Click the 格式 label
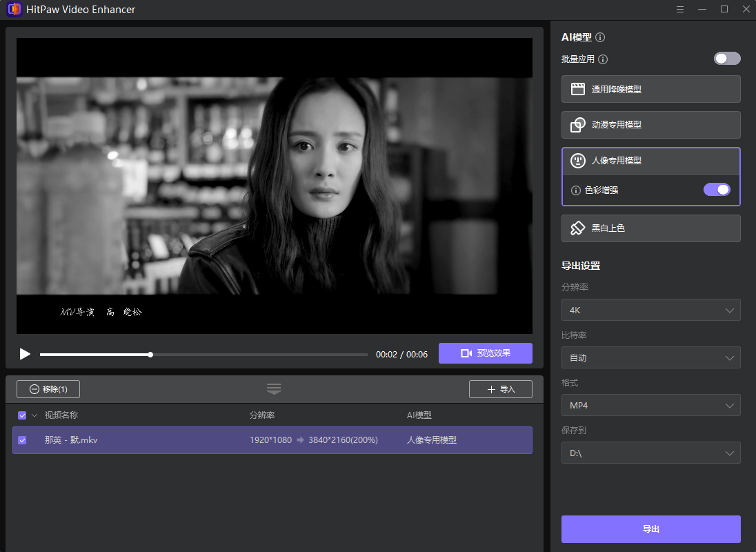The image size is (756, 552). (569, 383)
